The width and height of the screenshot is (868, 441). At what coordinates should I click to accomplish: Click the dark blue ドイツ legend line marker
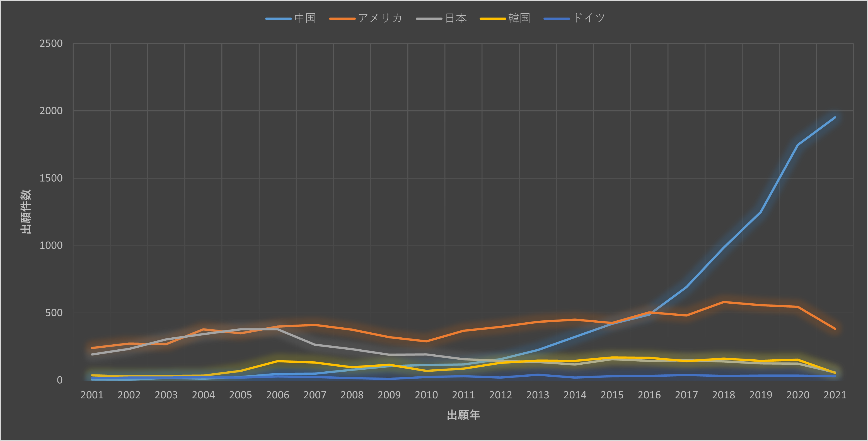click(557, 18)
